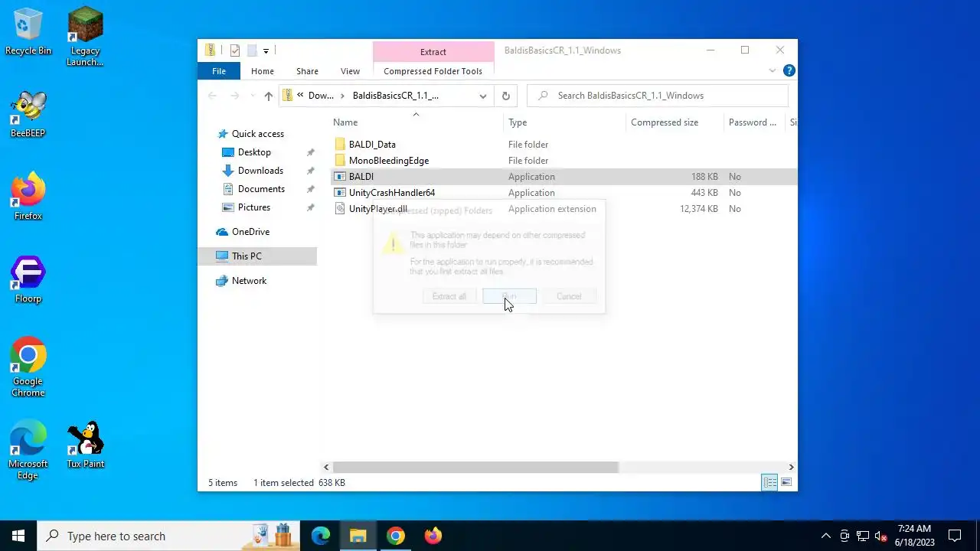Open Microsoft Edge from the taskbar
The height and width of the screenshot is (551, 980).
(320, 536)
